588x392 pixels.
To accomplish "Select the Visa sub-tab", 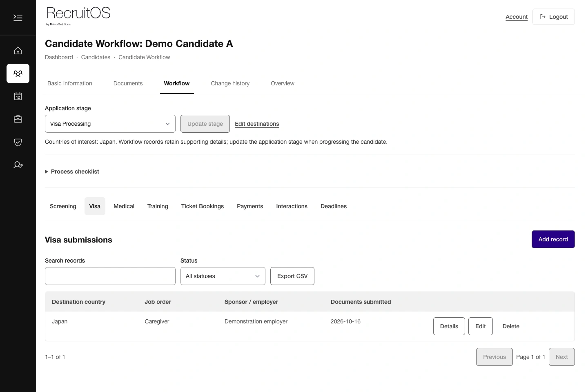I will click(x=95, y=206).
